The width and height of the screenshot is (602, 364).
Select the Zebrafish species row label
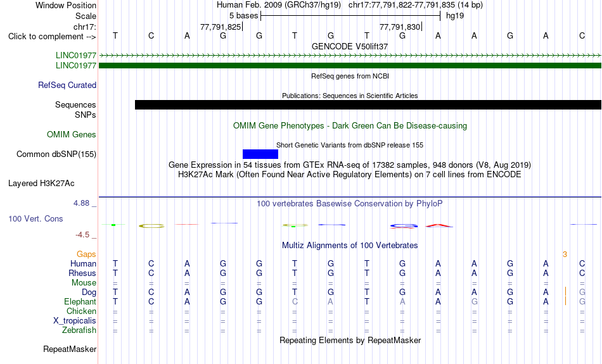[x=79, y=330]
